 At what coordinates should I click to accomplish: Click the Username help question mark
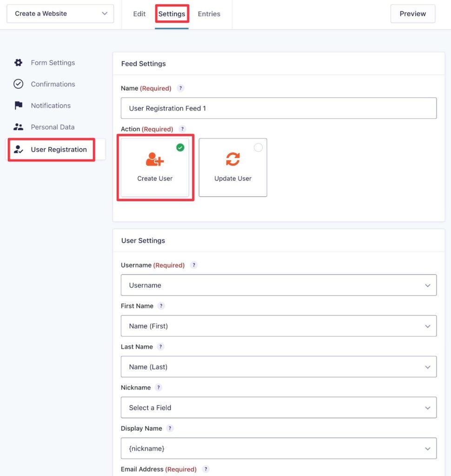coord(194,265)
